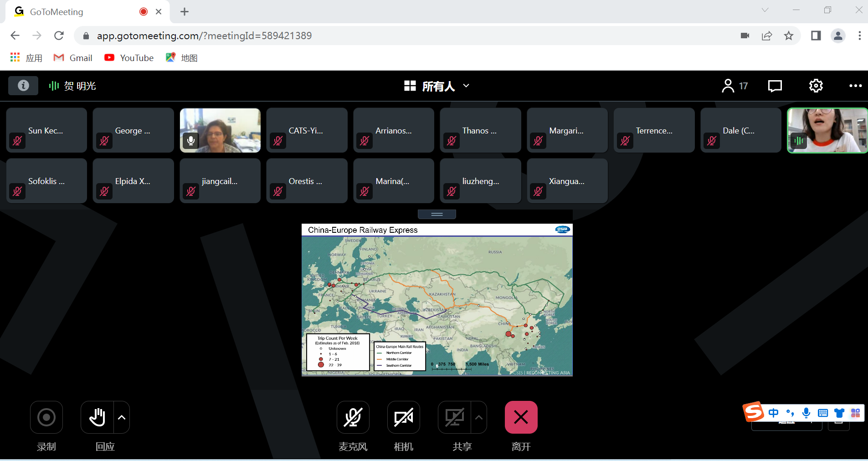Raise hand with 回应 button
This screenshot has height=461, width=868.
(x=97, y=417)
